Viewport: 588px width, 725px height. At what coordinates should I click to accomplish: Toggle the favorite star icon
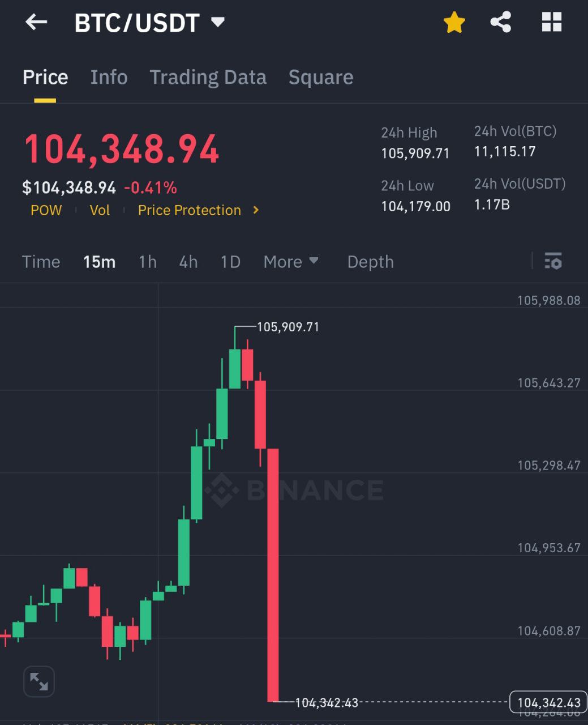[454, 23]
